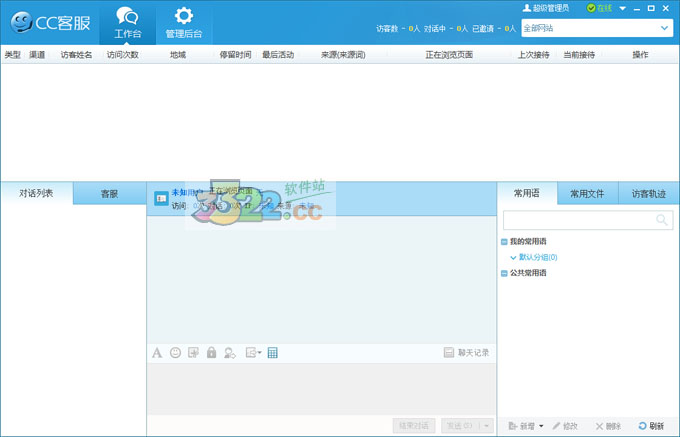
Task: Click the 正在浏览页面 column header
Action: (x=449, y=55)
